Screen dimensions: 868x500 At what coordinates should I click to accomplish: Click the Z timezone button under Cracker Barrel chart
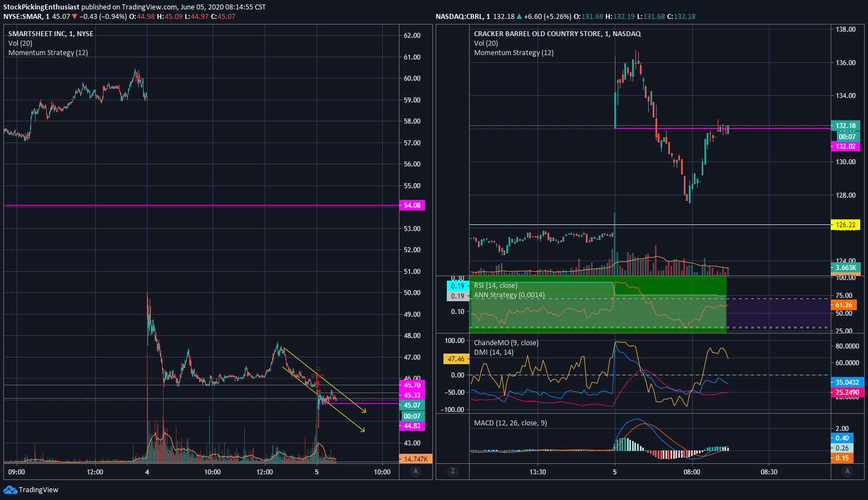[x=453, y=472]
